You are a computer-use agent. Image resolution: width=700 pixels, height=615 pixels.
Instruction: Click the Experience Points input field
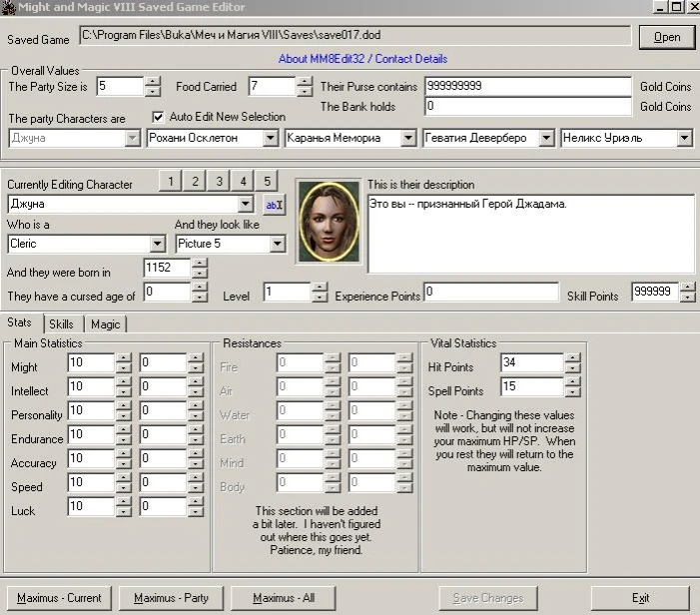click(x=491, y=292)
